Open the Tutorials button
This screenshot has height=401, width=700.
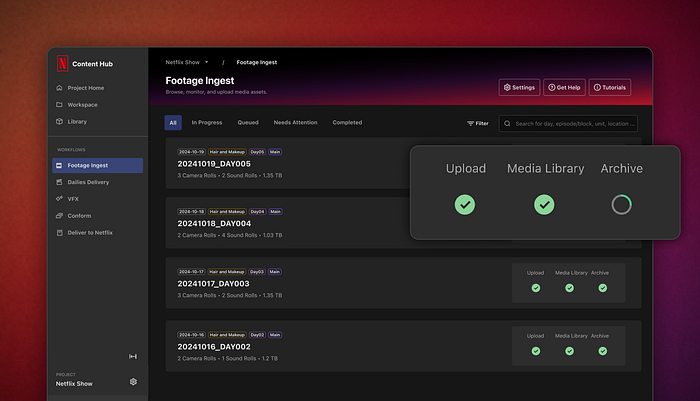click(610, 88)
